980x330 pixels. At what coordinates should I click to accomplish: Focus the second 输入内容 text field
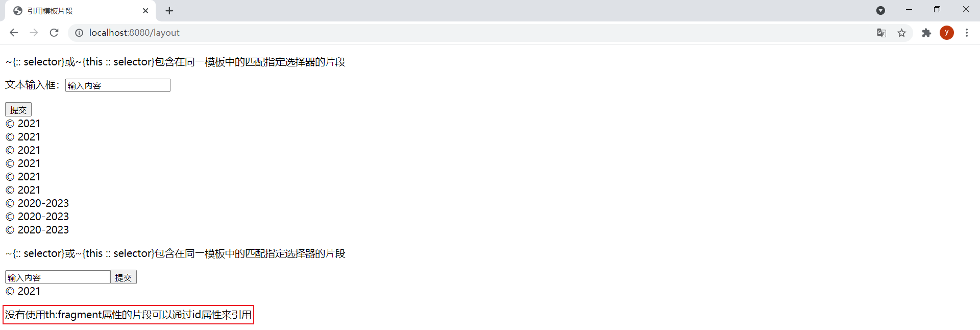point(57,277)
